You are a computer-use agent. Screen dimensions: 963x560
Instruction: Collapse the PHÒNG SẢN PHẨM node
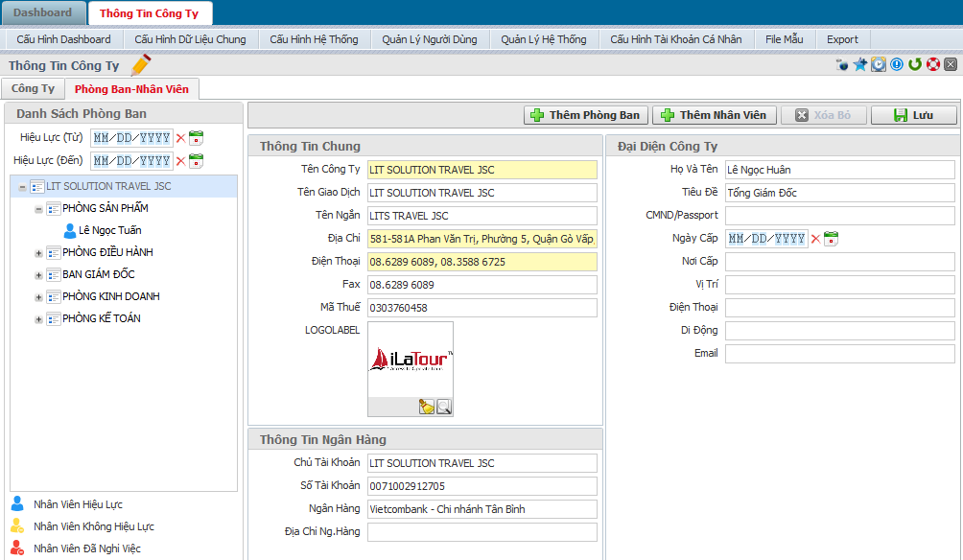point(39,209)
